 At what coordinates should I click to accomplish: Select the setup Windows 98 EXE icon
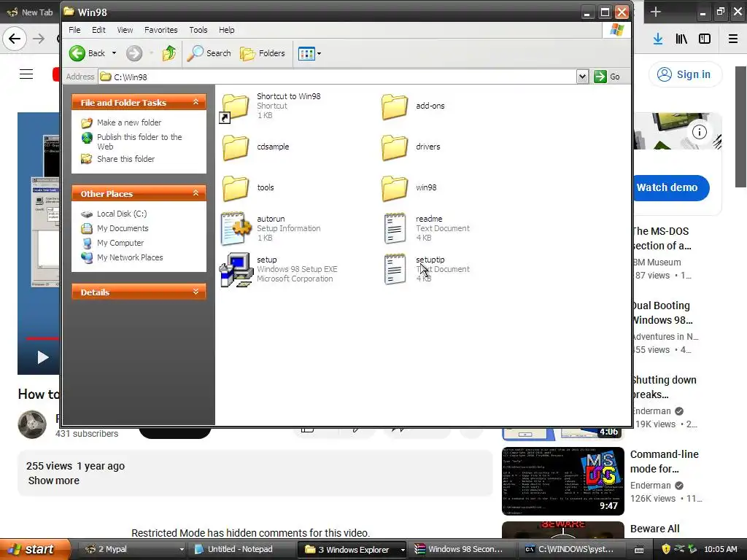tap(236, 270)
